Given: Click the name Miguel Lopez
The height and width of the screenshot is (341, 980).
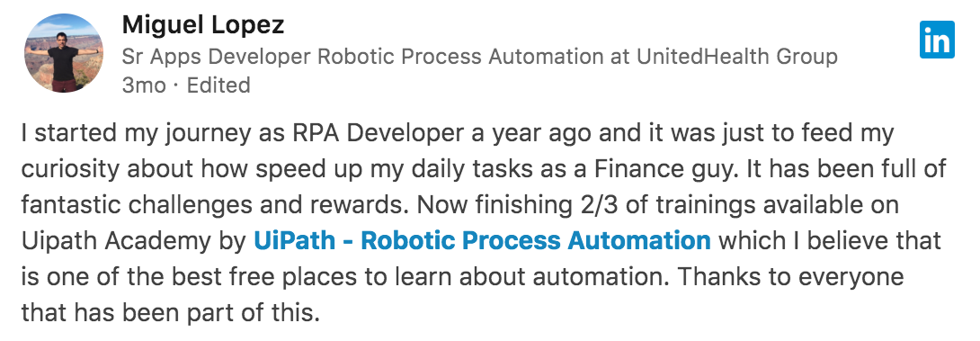Looking at the screenshot, I should point(203,25).
